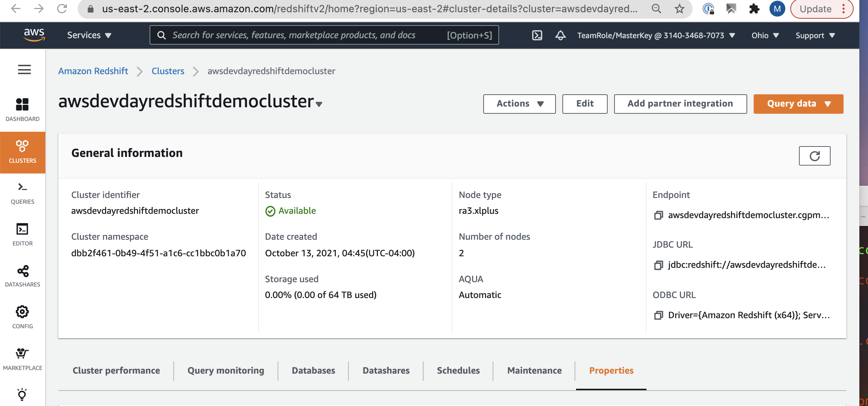Click the date created October 13, 2021 value

[x=340, y=253]
